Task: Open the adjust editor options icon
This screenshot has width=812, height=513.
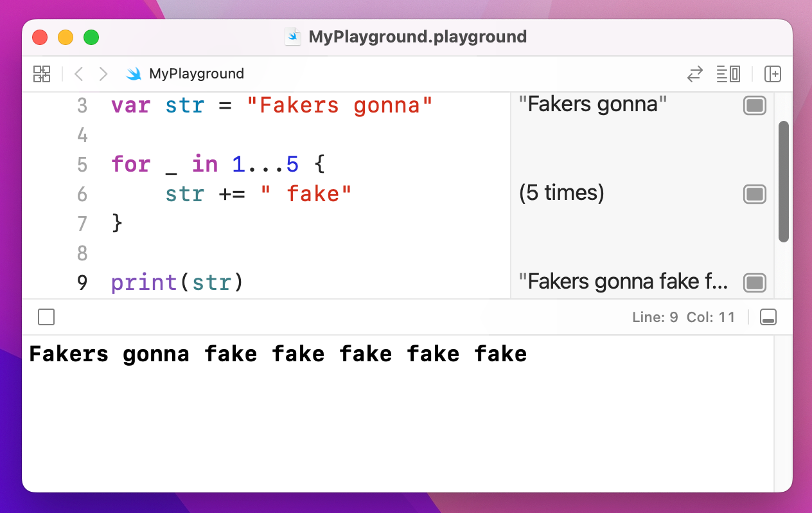Action: point(728,73)
